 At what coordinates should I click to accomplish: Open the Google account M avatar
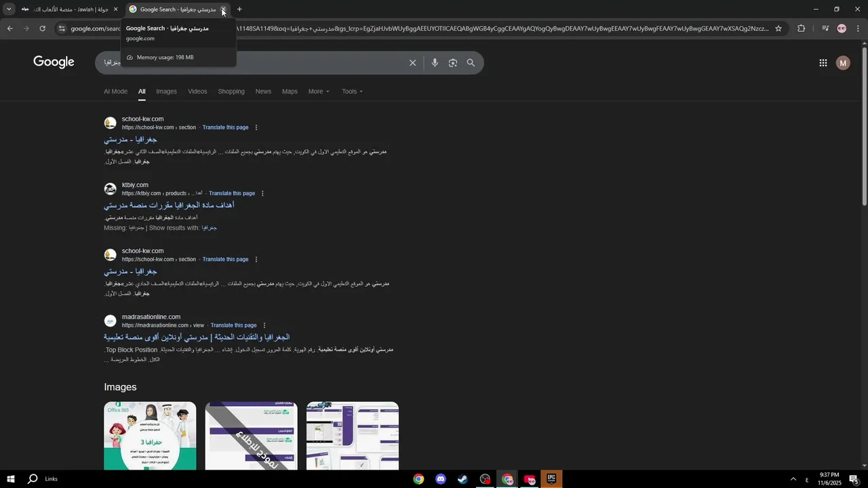click(843, 63)
